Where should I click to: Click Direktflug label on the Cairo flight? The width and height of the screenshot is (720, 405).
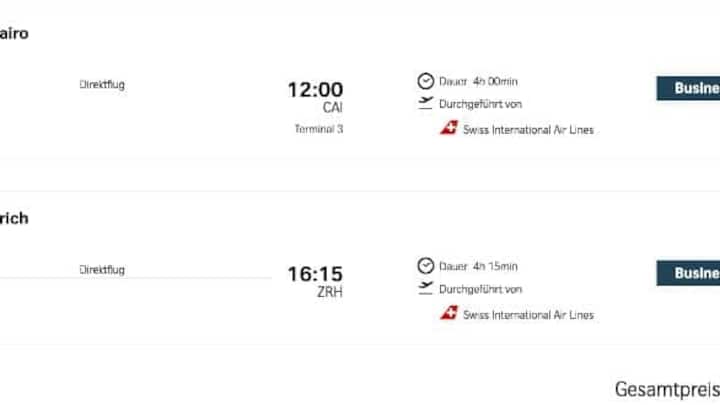[x=102, y=85]
